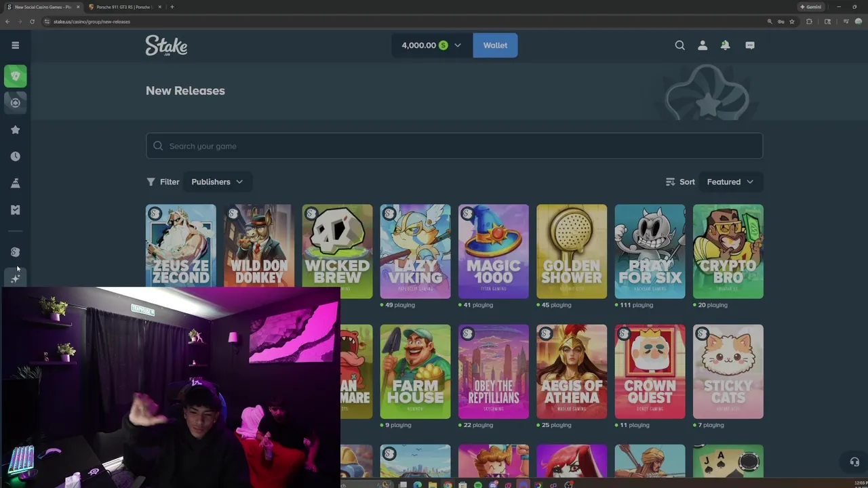The image size is (868, 488).
Task: Open the Wild Don Donkey game
Action: click(x=258, y=245)
